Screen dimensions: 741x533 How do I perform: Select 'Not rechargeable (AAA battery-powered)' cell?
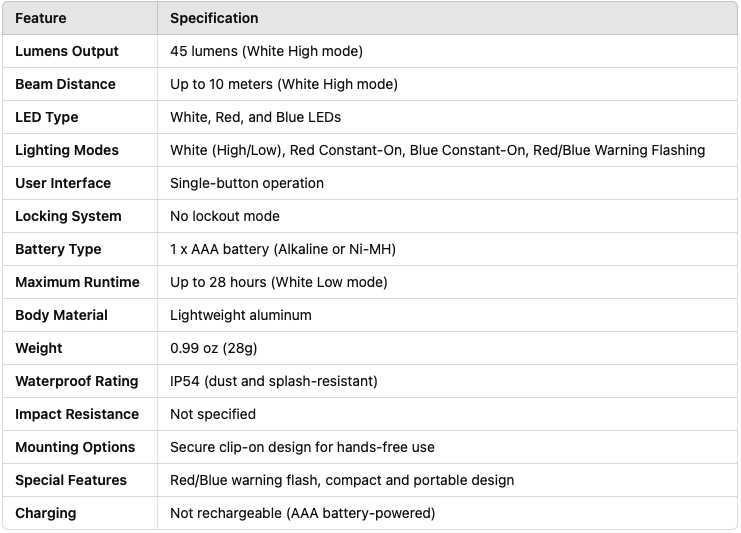click(303, 513)
